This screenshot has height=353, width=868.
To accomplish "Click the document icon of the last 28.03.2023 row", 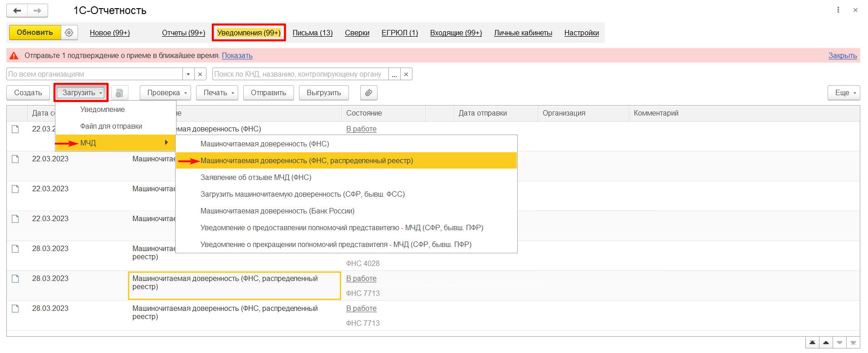I will pyautogui.click(x=15, y=309).
